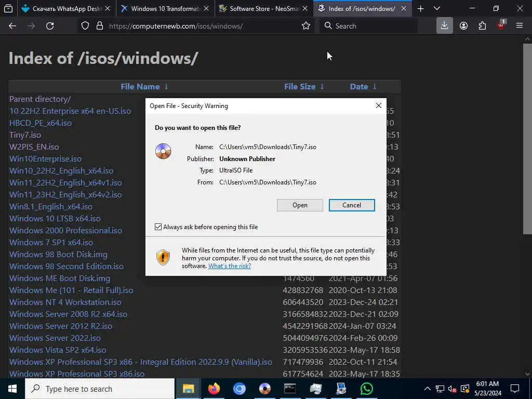Open the Parent directory link
Image resolution: width=532 pixels, height=399 pixels.
coord(40,99)
